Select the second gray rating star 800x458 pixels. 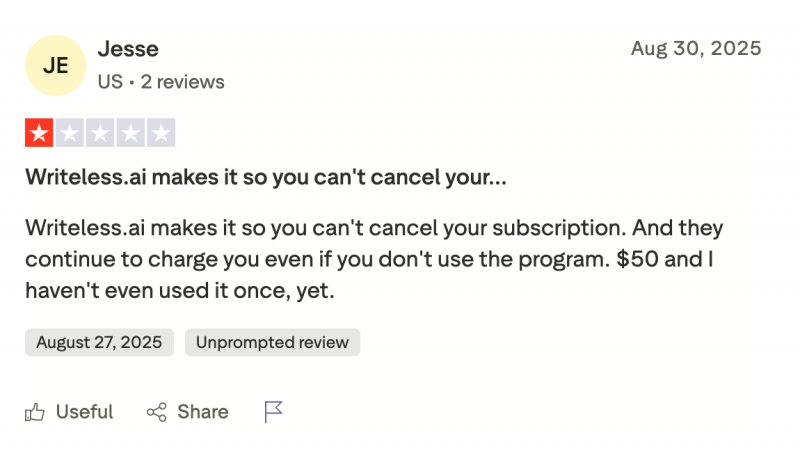click(69, 133)
